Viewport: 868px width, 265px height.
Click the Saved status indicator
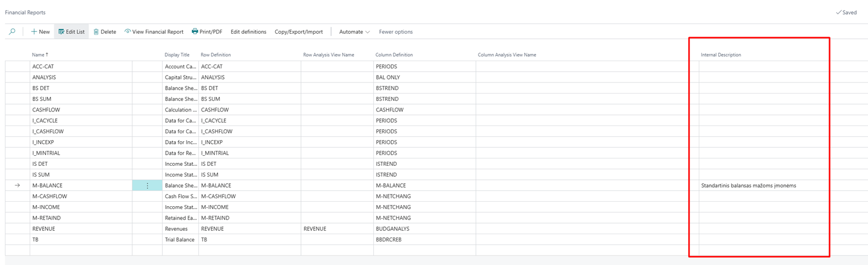846,12
